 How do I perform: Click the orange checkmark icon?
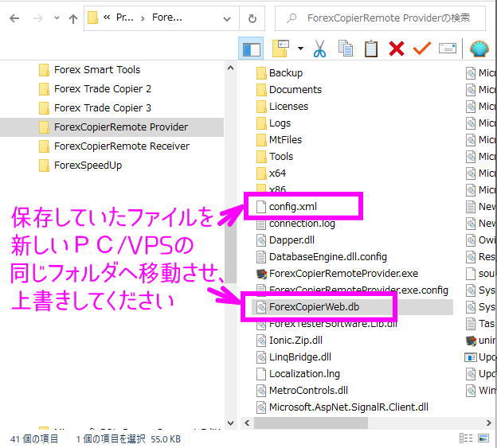pyautogui.click(x=422, y=49)
